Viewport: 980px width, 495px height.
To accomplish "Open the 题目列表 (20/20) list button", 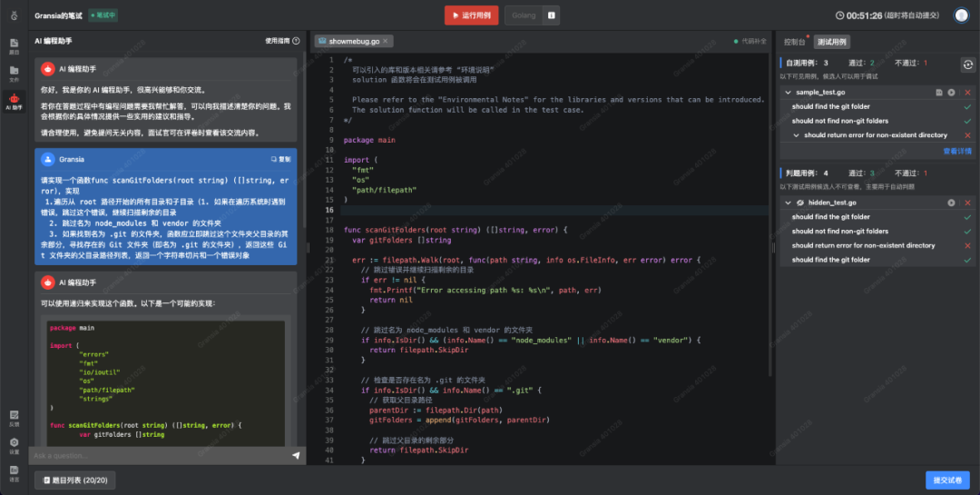I will tap(75, 480).
